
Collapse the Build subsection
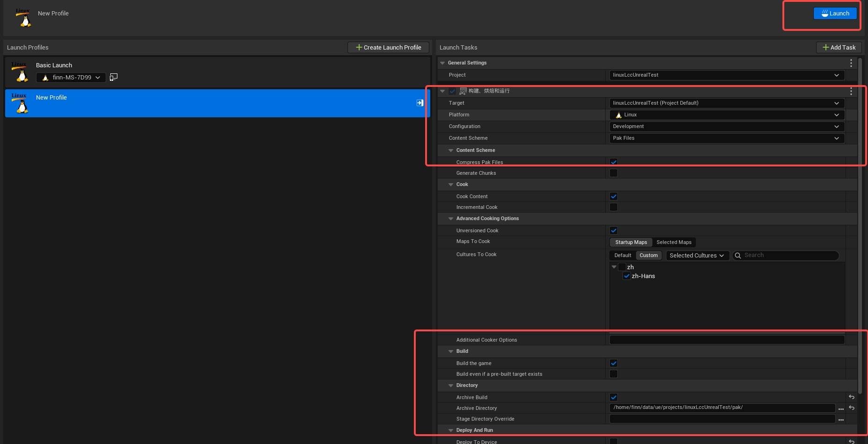tap(451, 351)
